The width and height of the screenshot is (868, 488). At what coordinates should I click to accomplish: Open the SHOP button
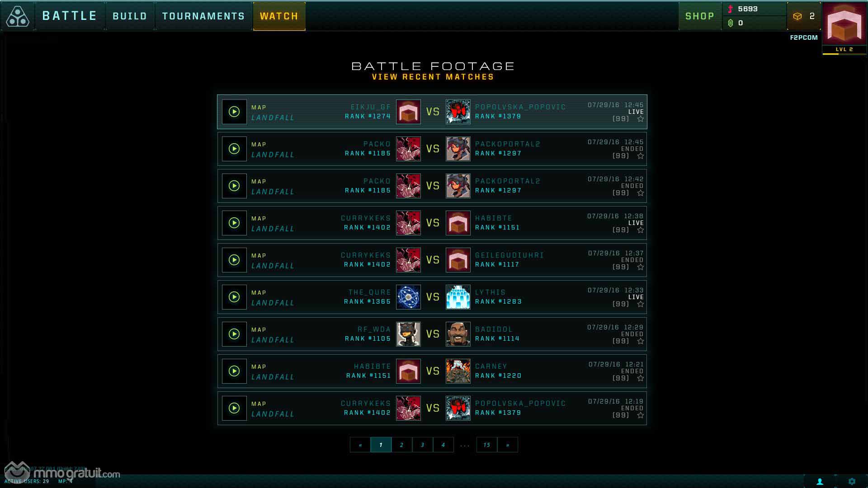(x=699, y=16)
